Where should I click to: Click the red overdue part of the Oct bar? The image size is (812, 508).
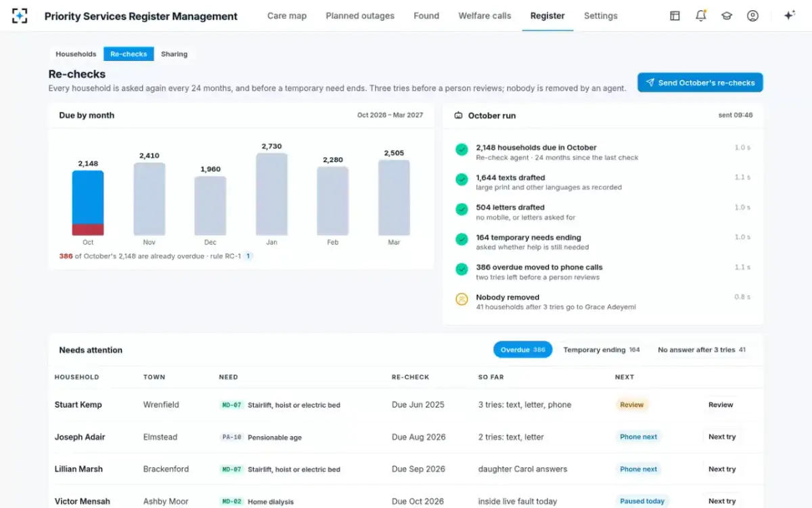[88, 230]
